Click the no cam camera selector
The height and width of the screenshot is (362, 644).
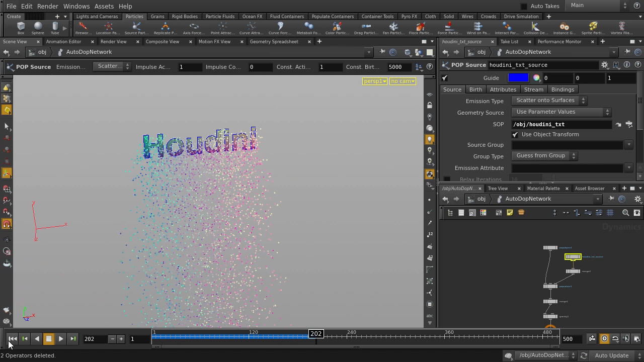402,81
